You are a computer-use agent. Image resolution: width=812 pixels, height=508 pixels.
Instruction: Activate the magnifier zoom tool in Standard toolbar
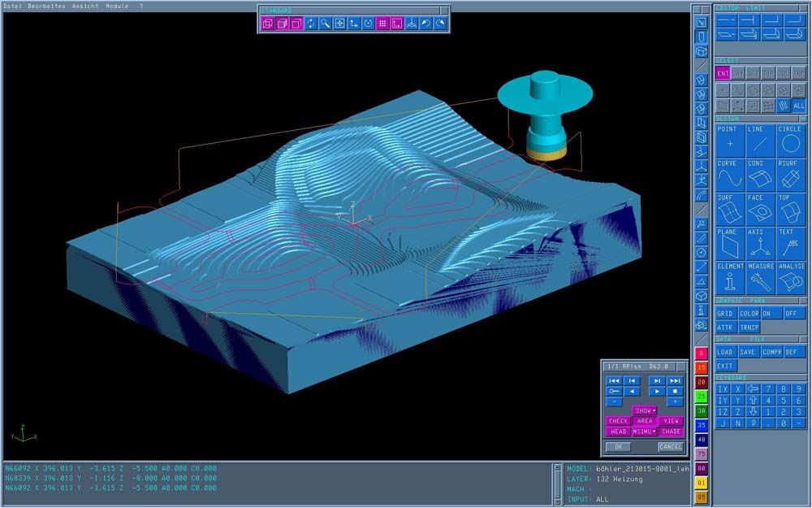pos(325,24)
